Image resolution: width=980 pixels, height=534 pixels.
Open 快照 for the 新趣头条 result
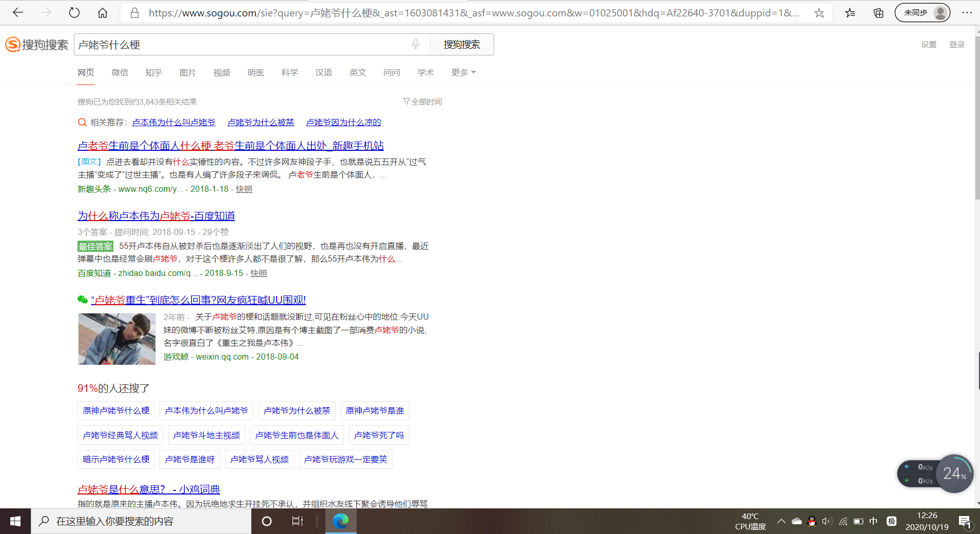(244, 189)
